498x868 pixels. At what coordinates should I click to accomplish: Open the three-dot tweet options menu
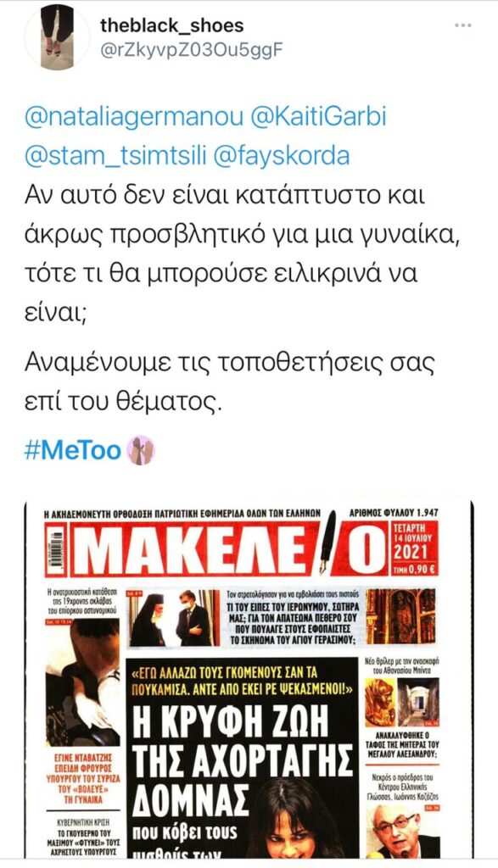click(x=463, y=25)
